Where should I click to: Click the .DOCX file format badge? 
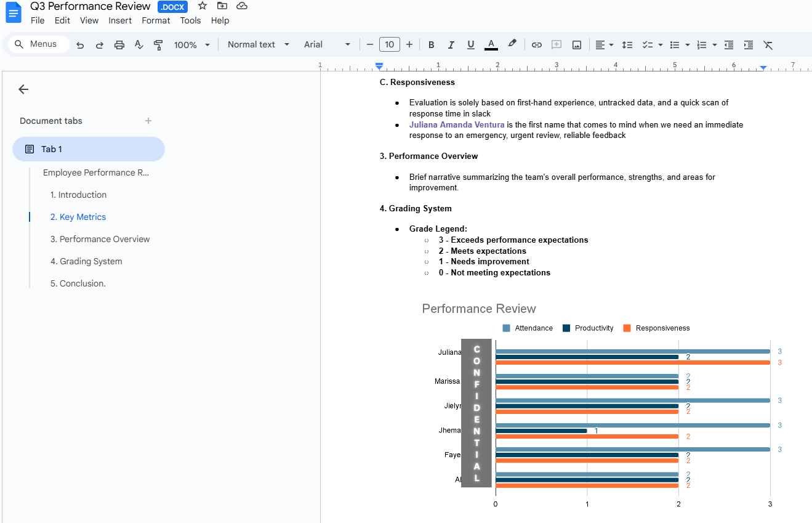click(173, 7)
